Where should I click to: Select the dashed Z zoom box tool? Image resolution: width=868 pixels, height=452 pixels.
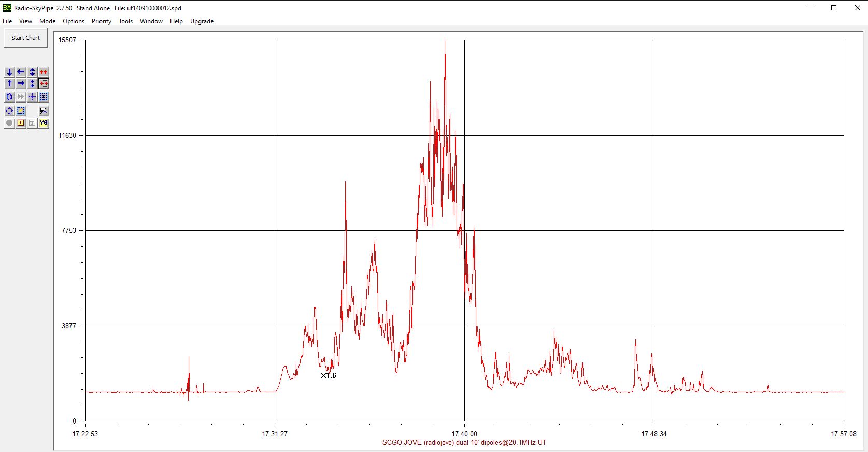tap(44, 97)
